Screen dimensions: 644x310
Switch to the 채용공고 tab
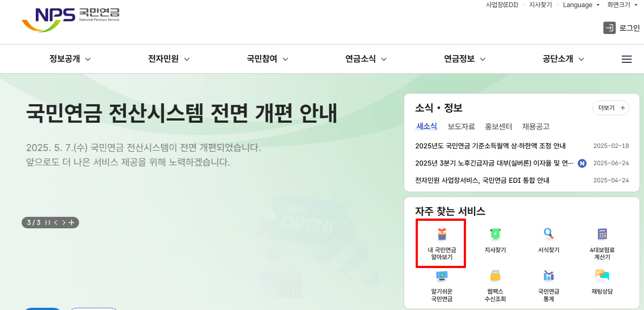pyautogui.click(x=536, y=126)
